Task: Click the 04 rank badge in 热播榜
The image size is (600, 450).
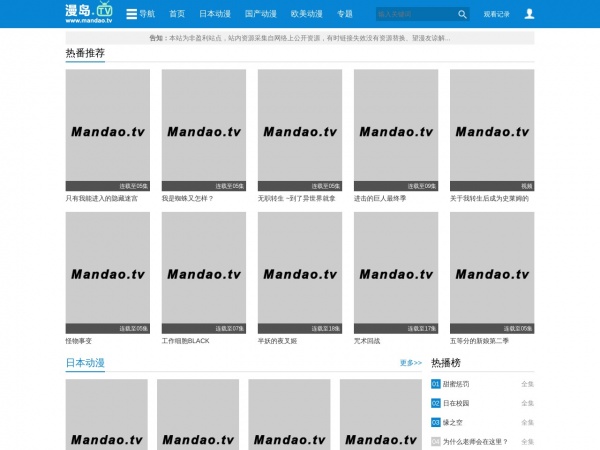Action: [435, 441]
